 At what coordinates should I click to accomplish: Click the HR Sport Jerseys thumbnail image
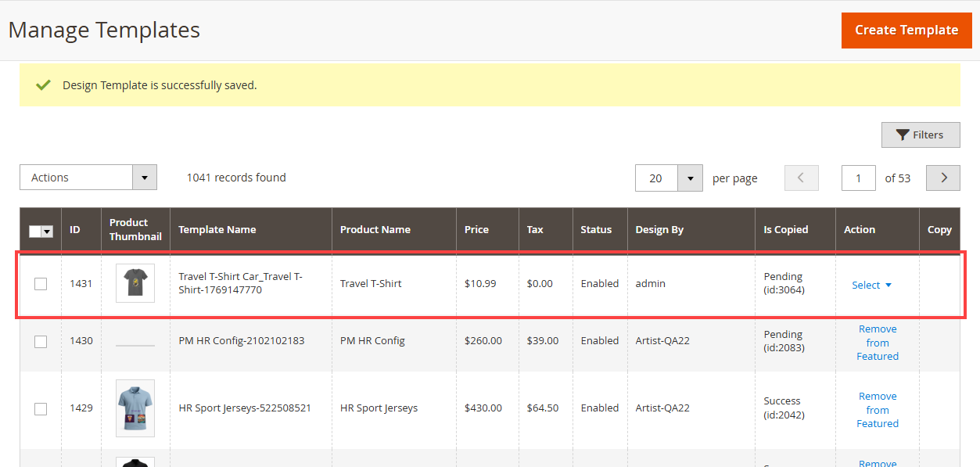(135, 408)
